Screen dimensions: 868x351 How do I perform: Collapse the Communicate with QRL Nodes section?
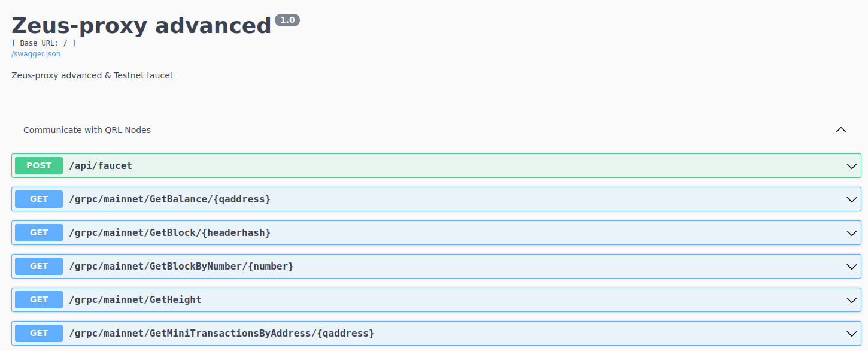coord(840,130)
